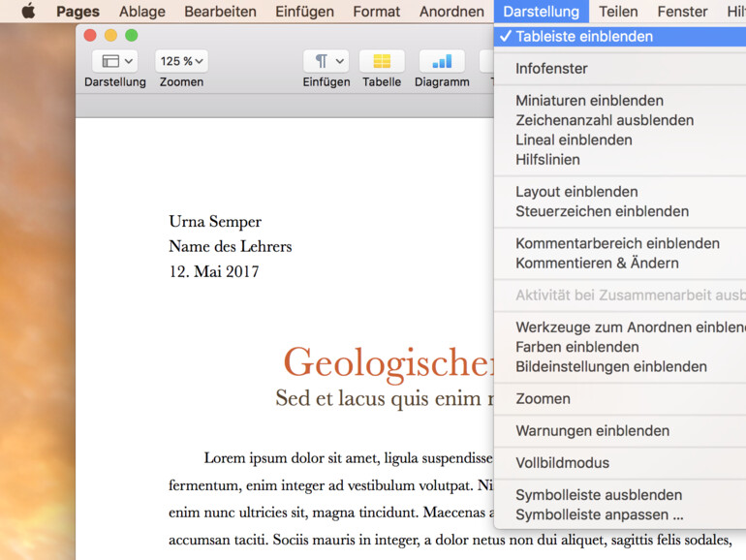The width and height of the screenshot is (746, 560).
Task: Open the Einfügen menu in menu bar
Action: click(304, 11)
